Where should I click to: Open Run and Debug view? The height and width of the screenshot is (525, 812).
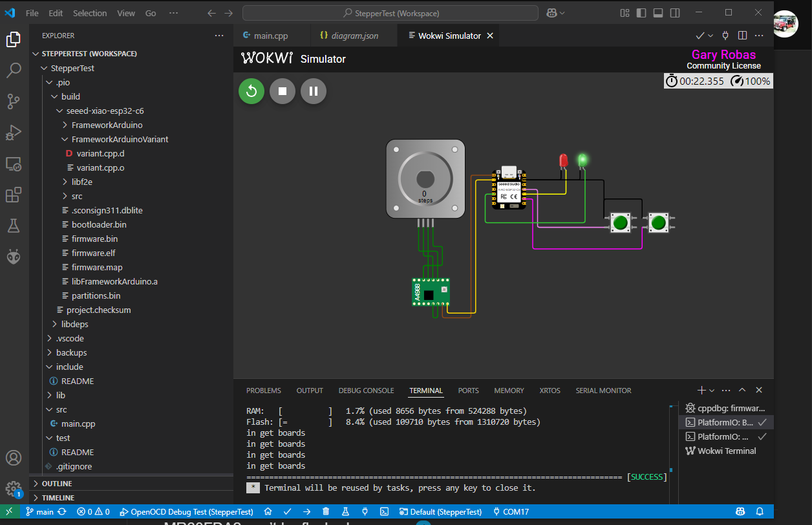14,133
